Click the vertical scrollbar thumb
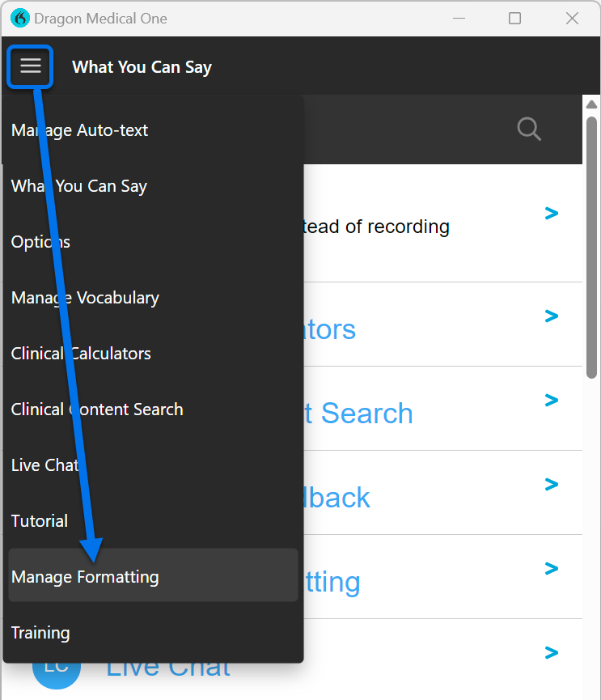The height and width of the screenshot is (700, 601). 591,235
